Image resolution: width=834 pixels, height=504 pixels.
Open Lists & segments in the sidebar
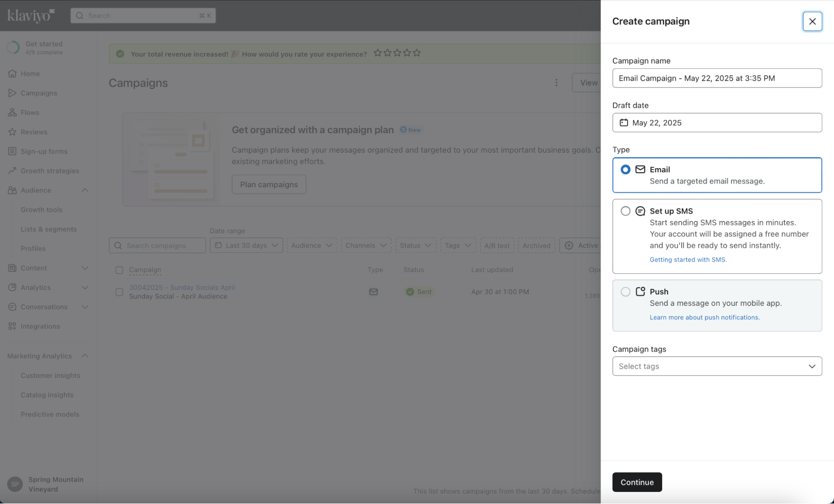pyautogui.click(x=48, y=229)
